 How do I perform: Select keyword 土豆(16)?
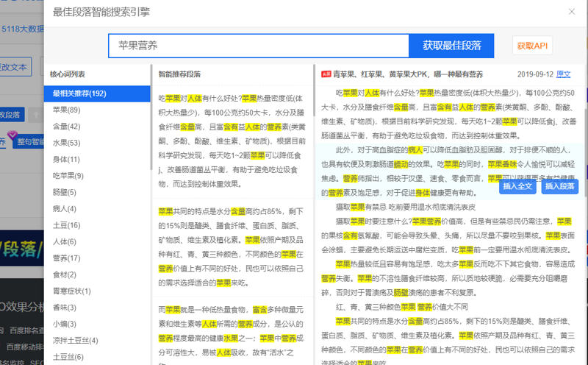[67, 225]
